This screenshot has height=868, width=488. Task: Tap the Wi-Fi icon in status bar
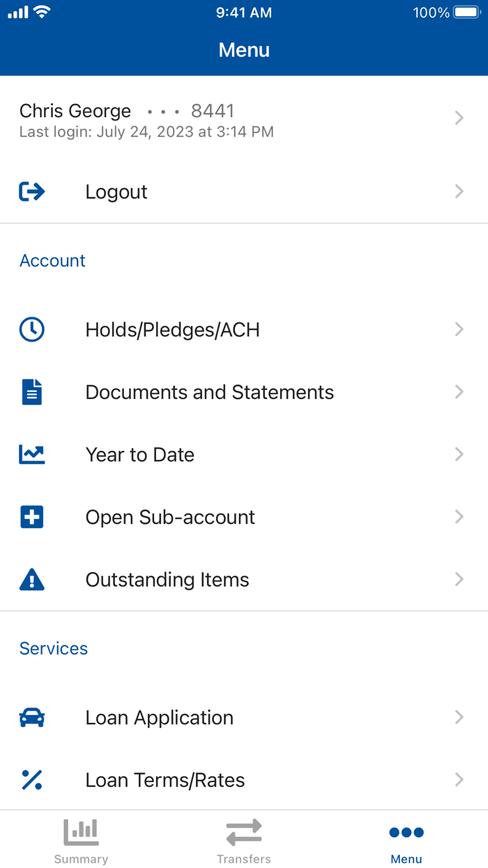coord(42,12)
